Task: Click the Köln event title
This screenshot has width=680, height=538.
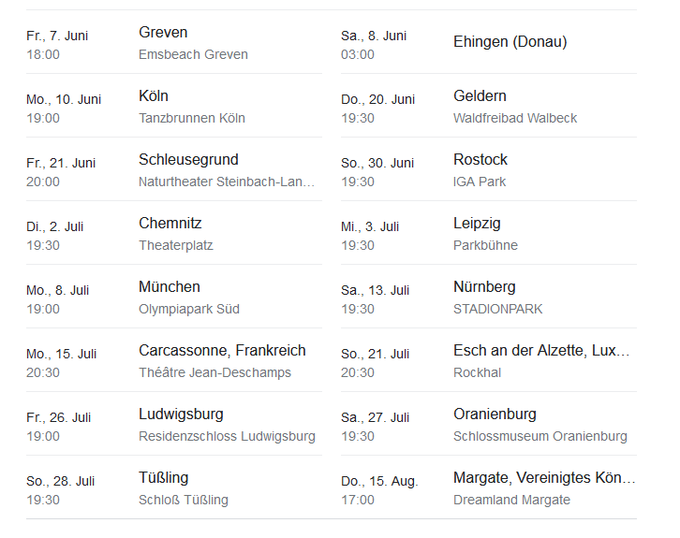Action: [x=154, y=96]
